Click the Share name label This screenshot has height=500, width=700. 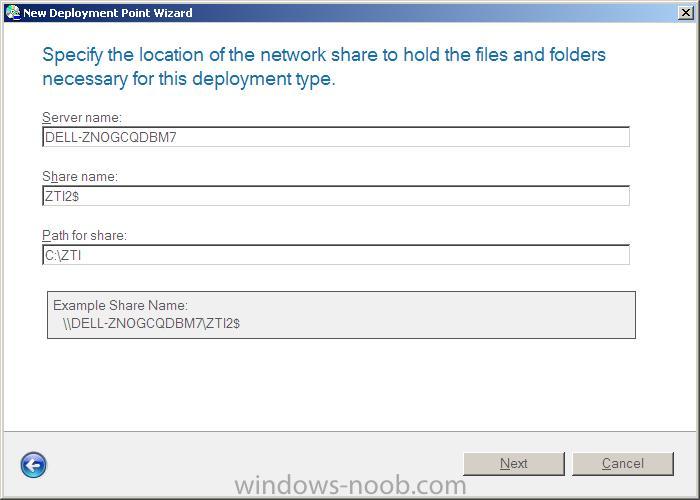[x=80, y=176]
